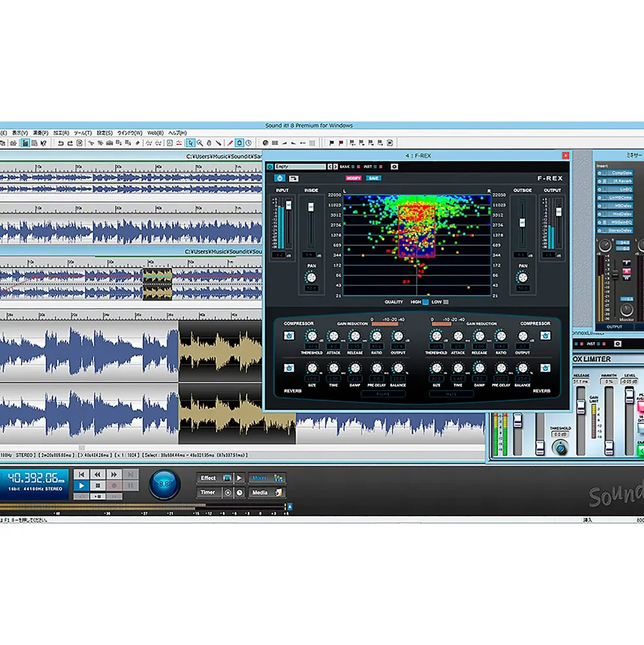Image resolution: width=644 pixels, height=645 pixels.
Task: Toggle left Compressor power button
Action: tap(289, 336)
